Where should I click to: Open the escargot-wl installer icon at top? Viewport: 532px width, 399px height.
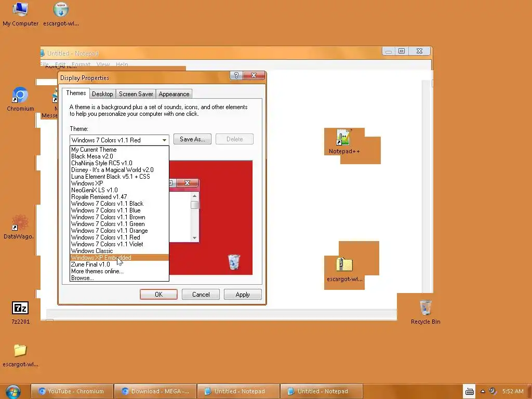point(61,14)
